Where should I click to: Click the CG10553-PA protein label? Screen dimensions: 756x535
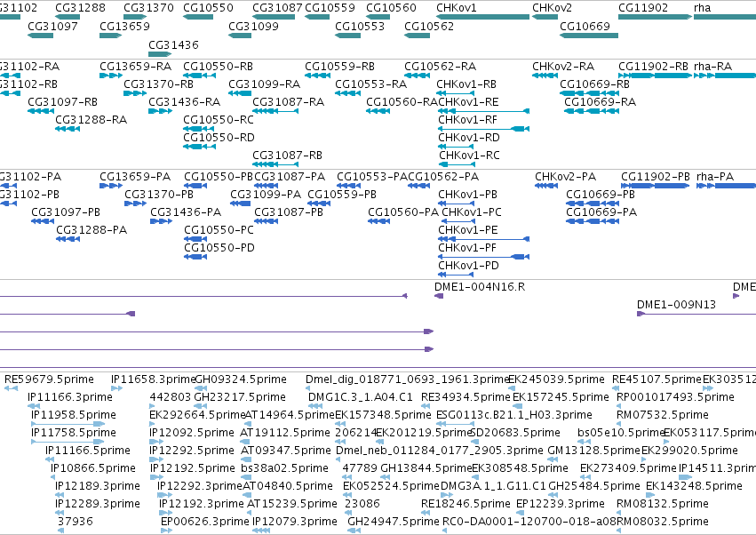coord(372,177)
